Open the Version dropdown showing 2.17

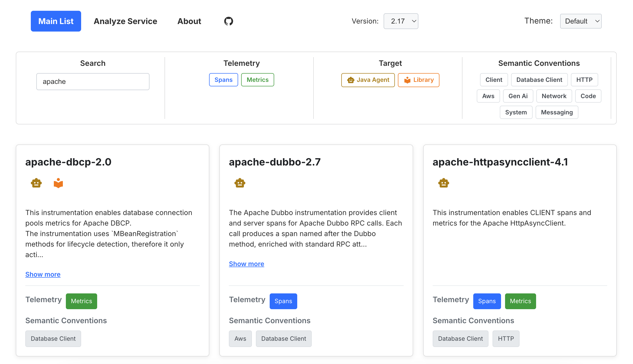tap(401, 21)
